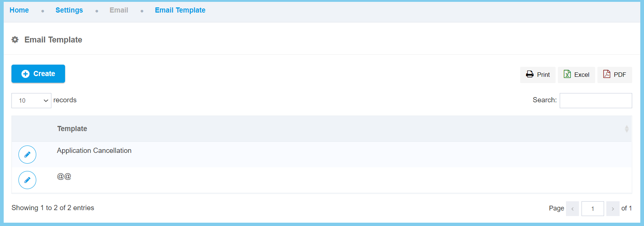Go to the next page using the arrow
The height and width of the screenshot is (226, 644).
click(613, 209)
